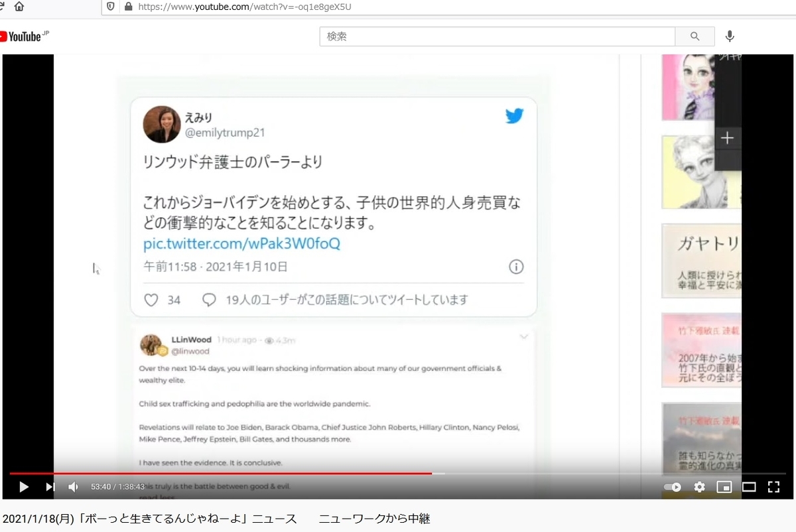Click the heart like icon
Viewport: 796px width, 532px height.
pos(151,300)
